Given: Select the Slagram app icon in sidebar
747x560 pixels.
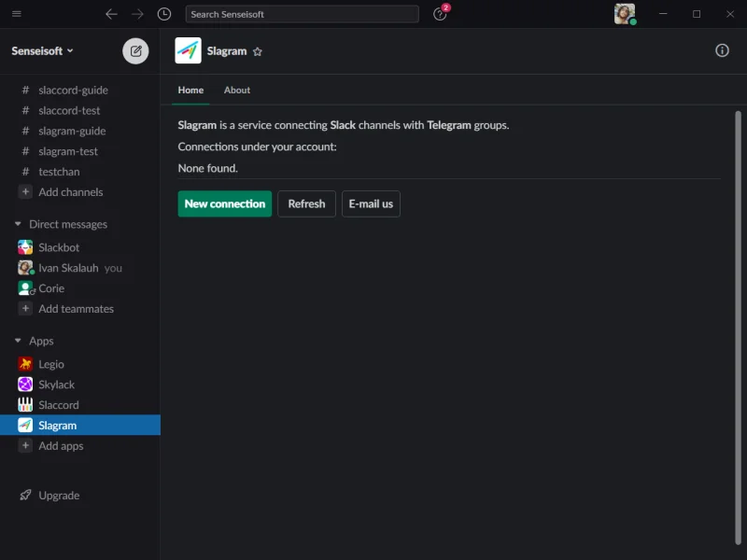Looking at the screenshot, I should click(x=25, y=426).
